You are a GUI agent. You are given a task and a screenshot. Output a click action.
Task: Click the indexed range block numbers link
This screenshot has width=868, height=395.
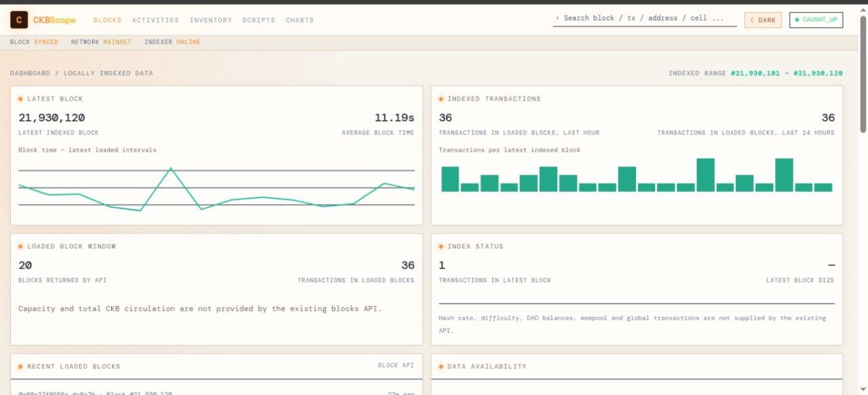(x=787, y=73)
